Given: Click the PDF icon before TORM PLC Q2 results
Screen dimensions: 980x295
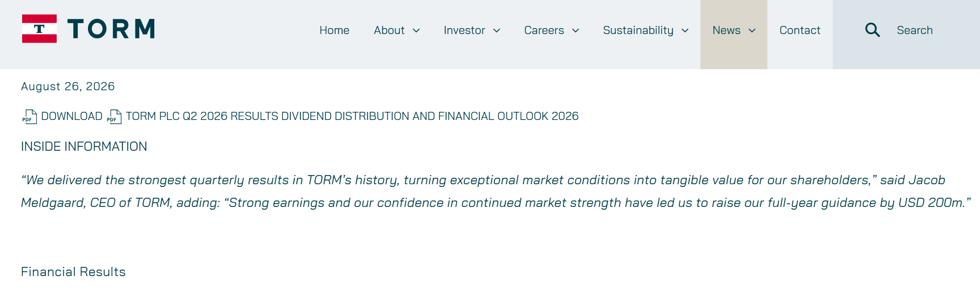Looking at the screenshot, I should (x=114, y=117).
